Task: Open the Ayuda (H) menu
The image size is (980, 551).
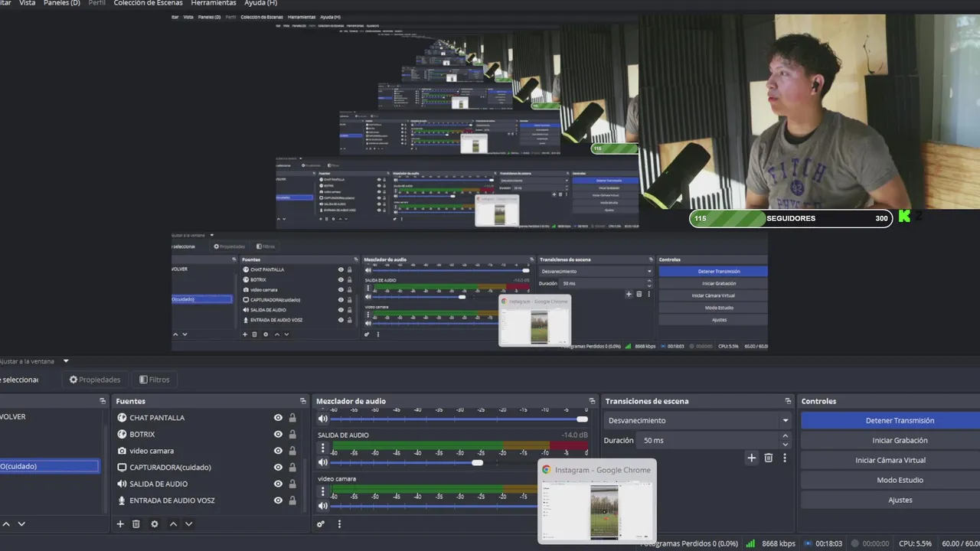Action: tap(261, 3)
